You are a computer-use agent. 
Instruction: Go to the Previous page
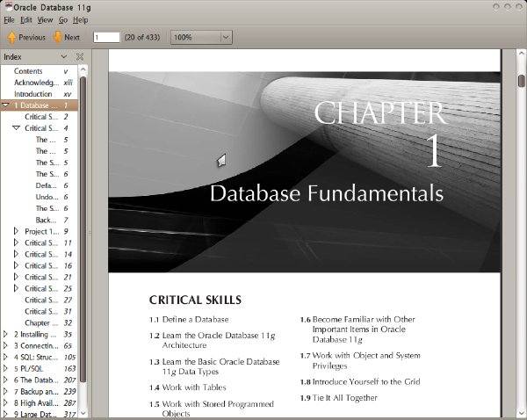pyautogui.click(x=26, y=37)
